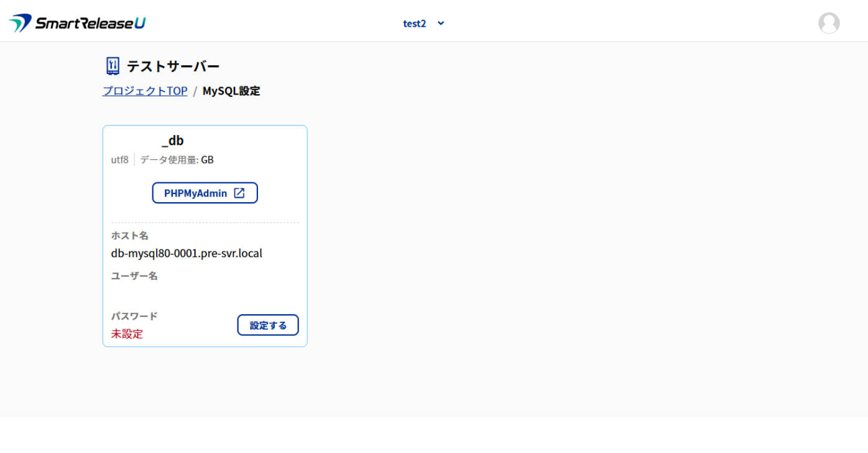The width and height of the screenshot is (868, 453).
Task: Click the SmartReleaseU brand name text
Action: (90, 24)
